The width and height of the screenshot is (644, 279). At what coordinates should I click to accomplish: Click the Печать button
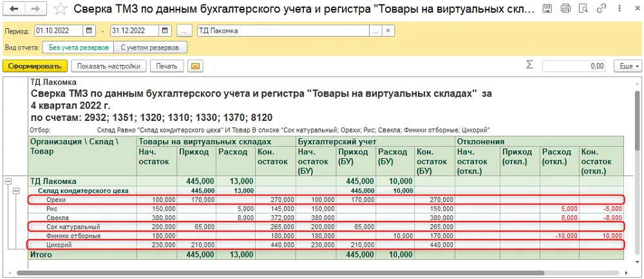click(x=167, y=66)
